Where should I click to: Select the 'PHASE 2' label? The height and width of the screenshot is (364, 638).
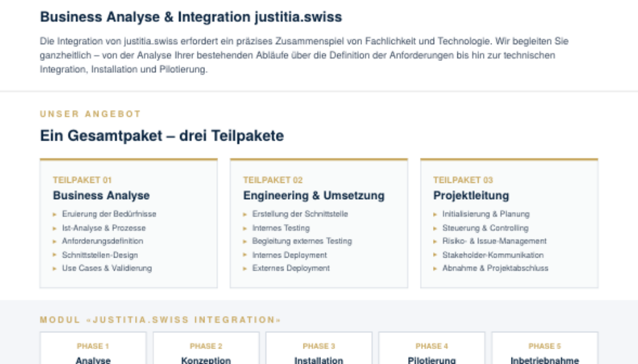(206, 346)
